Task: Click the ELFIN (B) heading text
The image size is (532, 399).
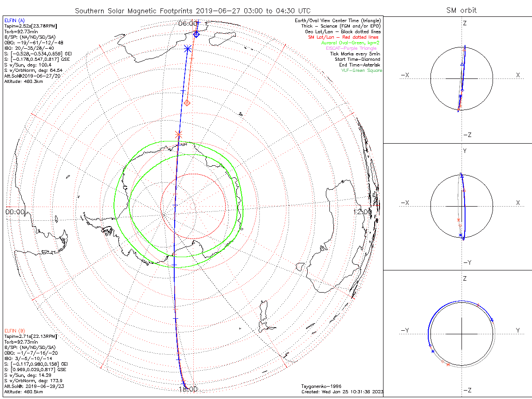Action: [15, 330]
